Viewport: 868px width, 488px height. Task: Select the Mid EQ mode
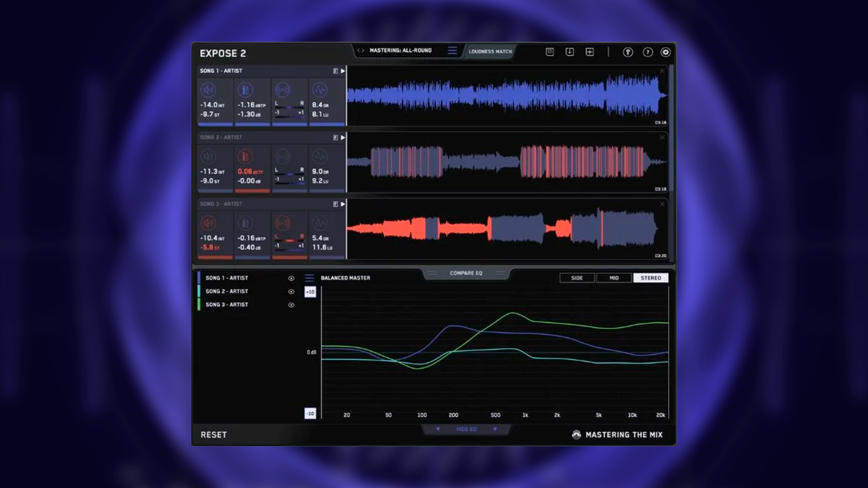pos(614,278)
